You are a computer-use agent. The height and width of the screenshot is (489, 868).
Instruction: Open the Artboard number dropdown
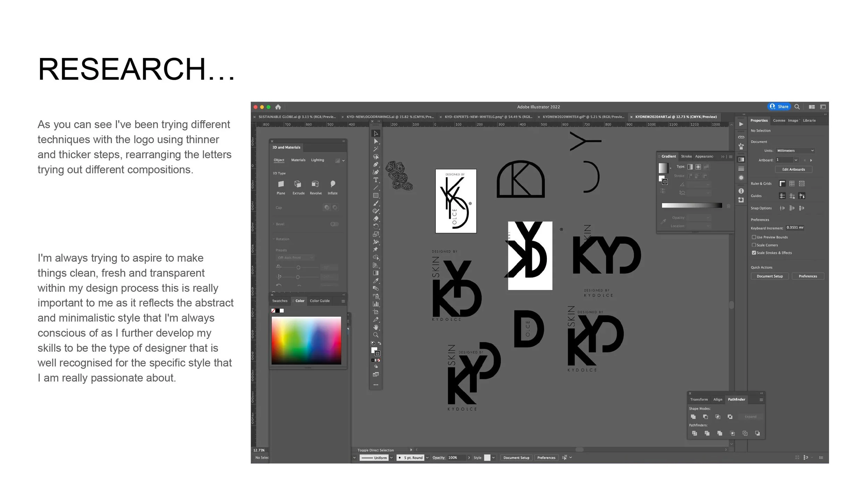[x=796, y=160]
